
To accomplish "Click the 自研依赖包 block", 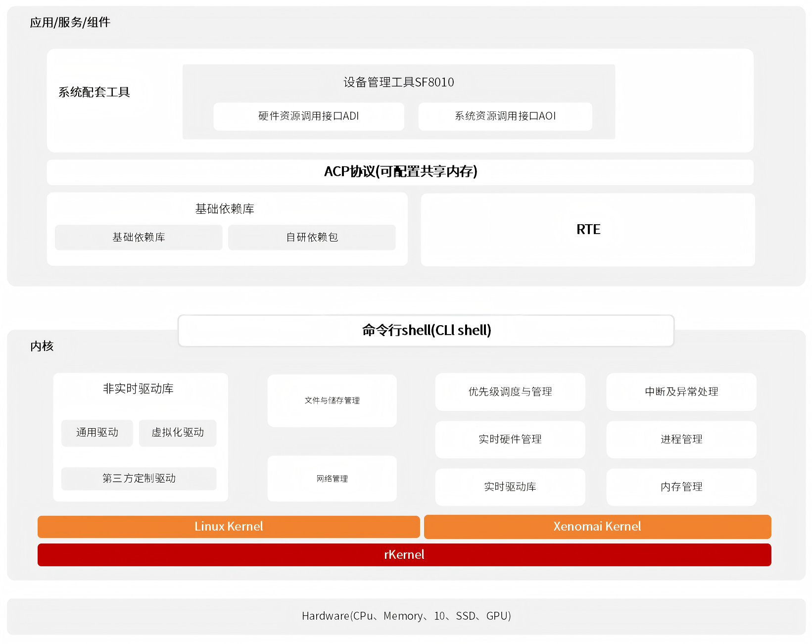I will pyautogui.click(x=312, y=238).
